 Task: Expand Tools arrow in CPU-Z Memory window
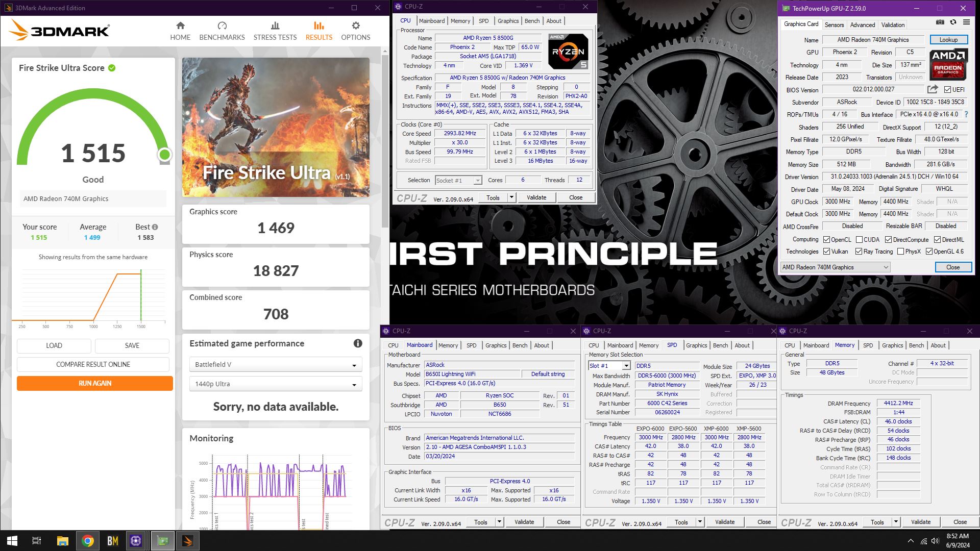click(896, 522)
